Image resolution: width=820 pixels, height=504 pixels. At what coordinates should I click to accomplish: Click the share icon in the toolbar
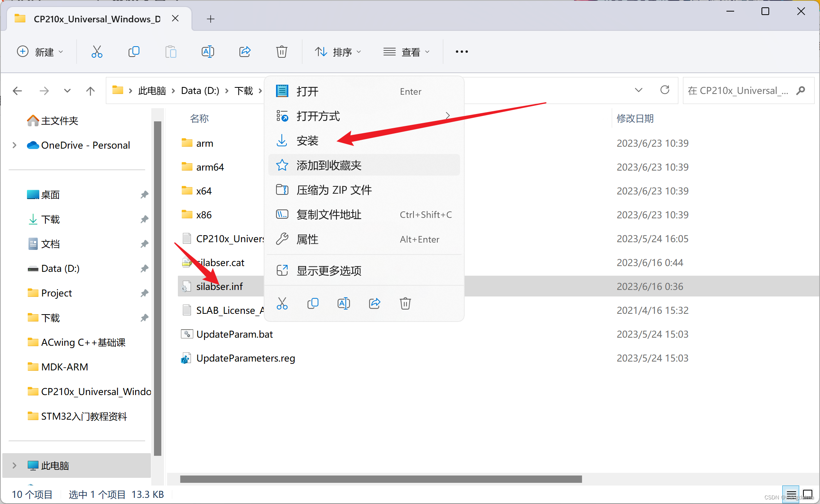pos(245,52)
